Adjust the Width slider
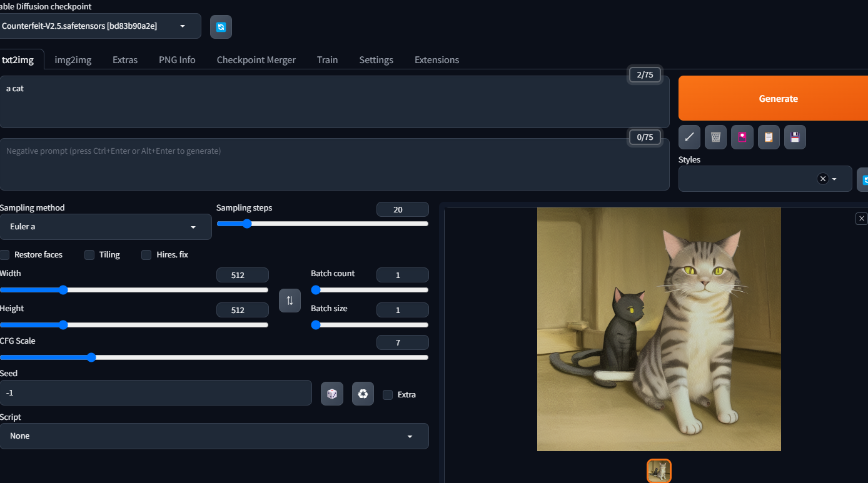This screenshot has width=868, height=483. click(134, 290)
